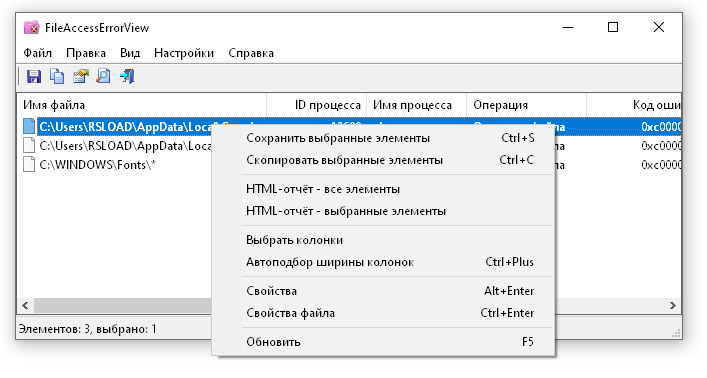Sort by Операция column header

[x=526, y=105]
